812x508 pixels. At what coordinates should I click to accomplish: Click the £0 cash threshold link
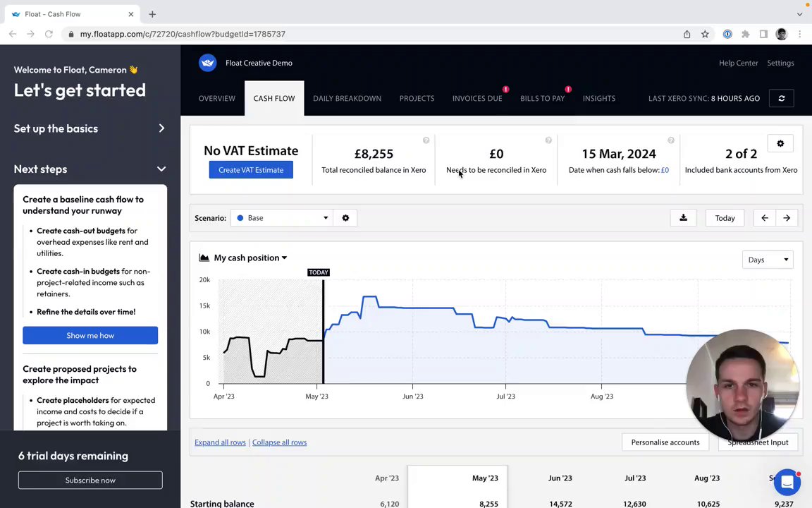coord(665,170)
